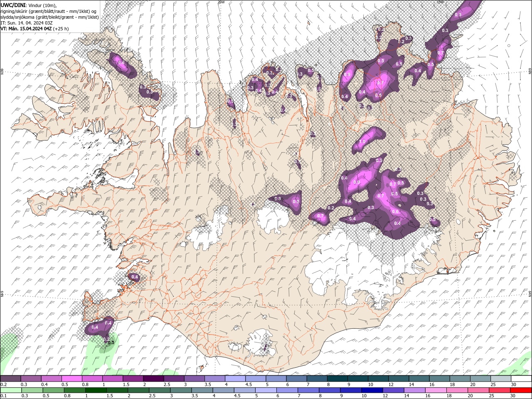Click the '30' label under the red rain swatch
The image size is (532, 399).
(514, 396)
